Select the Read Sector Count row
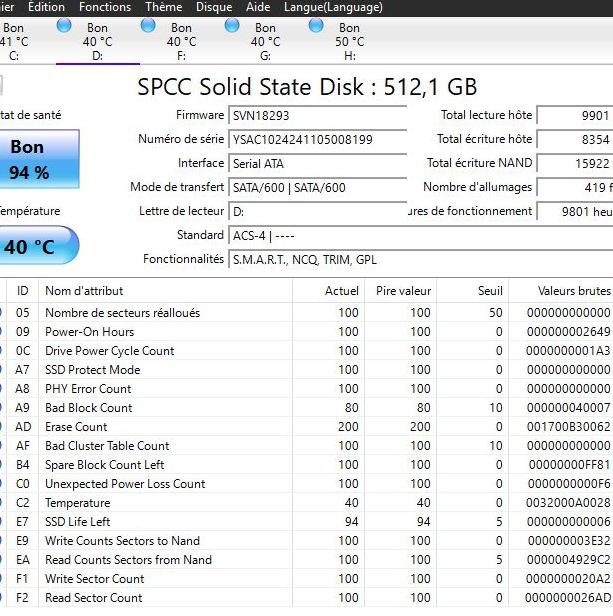 [306, 598]
